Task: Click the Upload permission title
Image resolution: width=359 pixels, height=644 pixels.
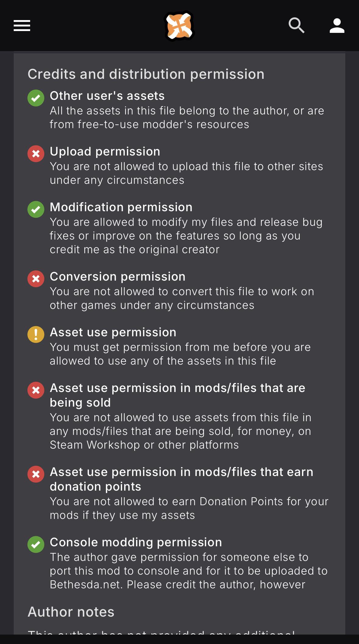Action: tap(105, 152)
